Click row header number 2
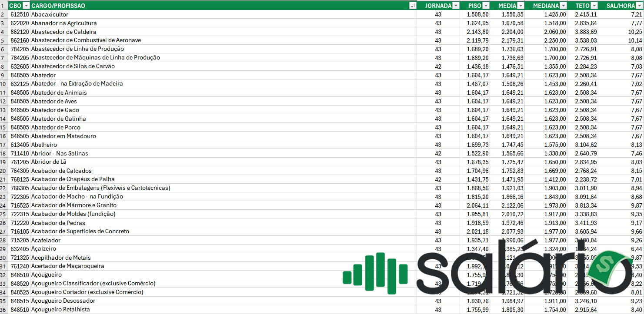The height and width of the screenshot is (314, 644). tap(3, 14)
